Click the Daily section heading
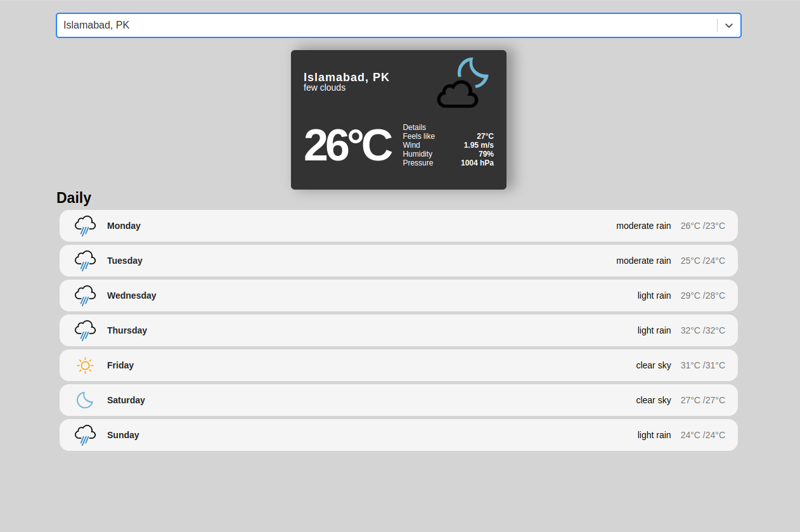This screenshot has height=532, width=800. pos(74,198)
